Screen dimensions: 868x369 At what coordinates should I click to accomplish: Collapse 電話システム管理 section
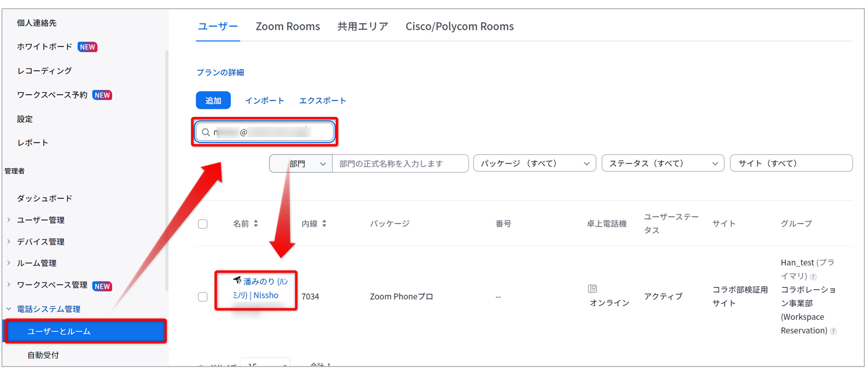pyautogui.click(x=9, y=309)
